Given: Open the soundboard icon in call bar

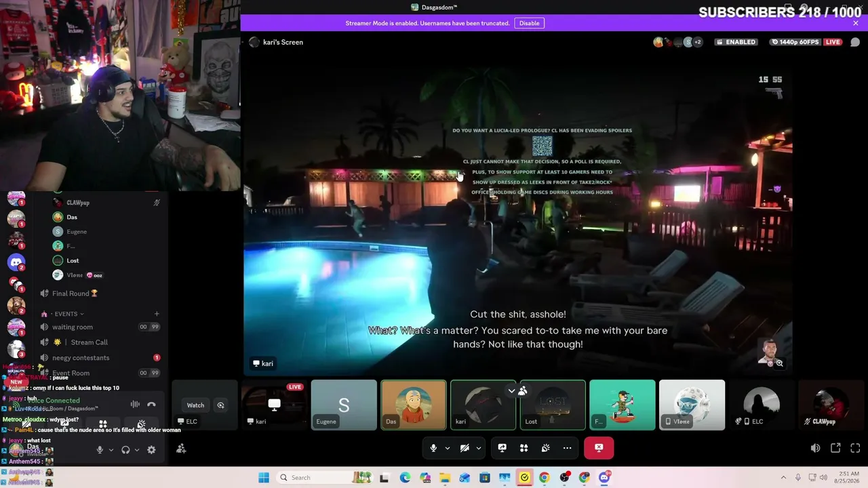Looking at the screenshot, I should 545,448.
